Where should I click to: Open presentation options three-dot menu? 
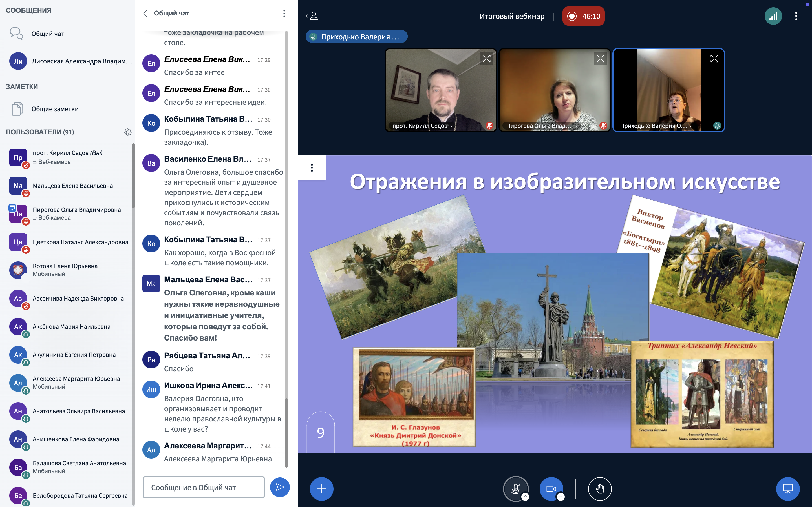tap(312, 168)
